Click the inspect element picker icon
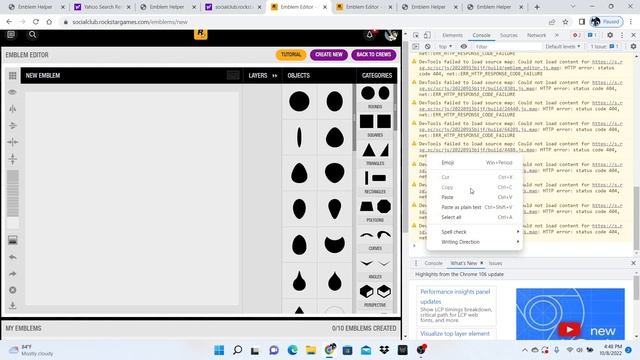640x360 pixels. pyautogui.click(x=416, y=36)
